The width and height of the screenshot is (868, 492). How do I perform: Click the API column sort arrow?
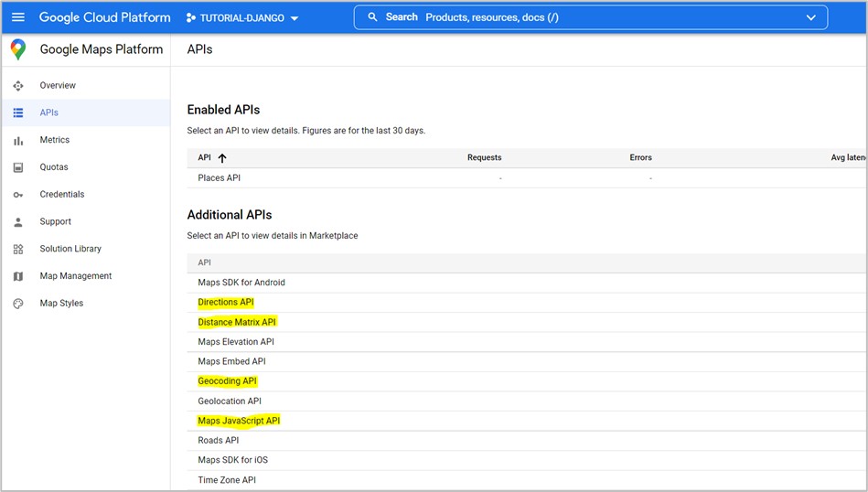coord(222,158)
